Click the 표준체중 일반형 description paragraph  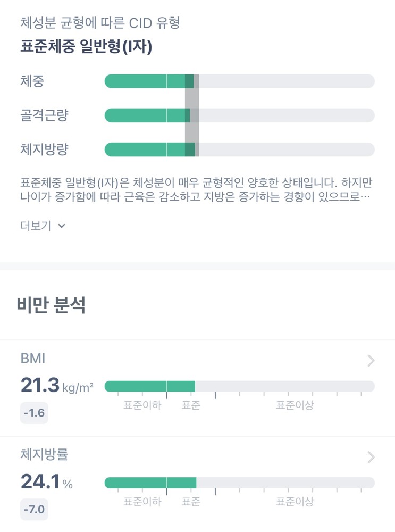[x=196, y=190]
